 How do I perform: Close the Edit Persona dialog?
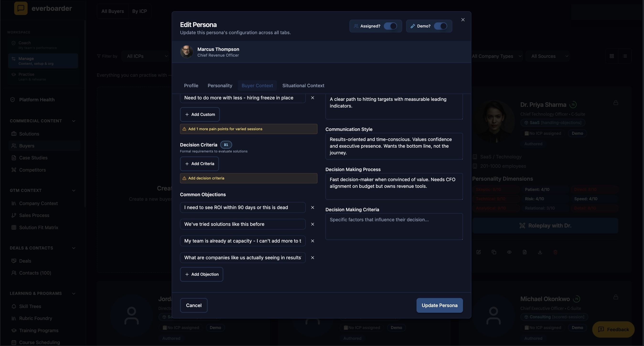[463, 20]
